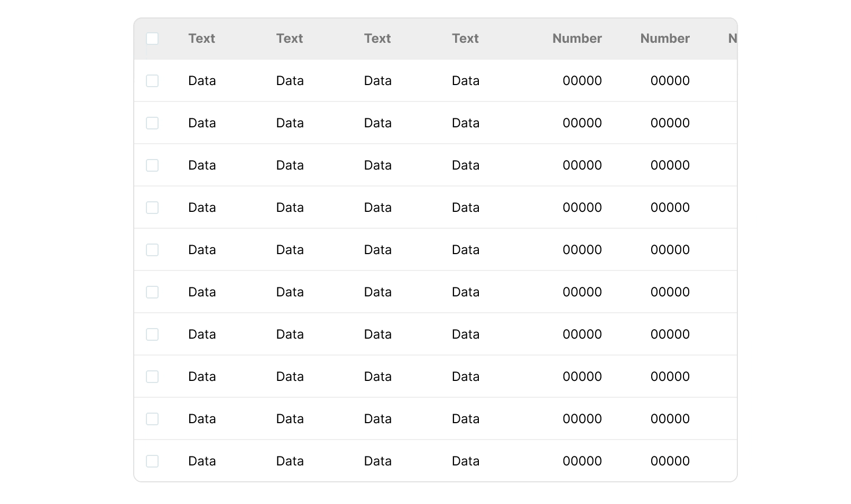Select the last row's second 00000 cell
This screenshot has width=851, height=504.
tap(670, 461)
